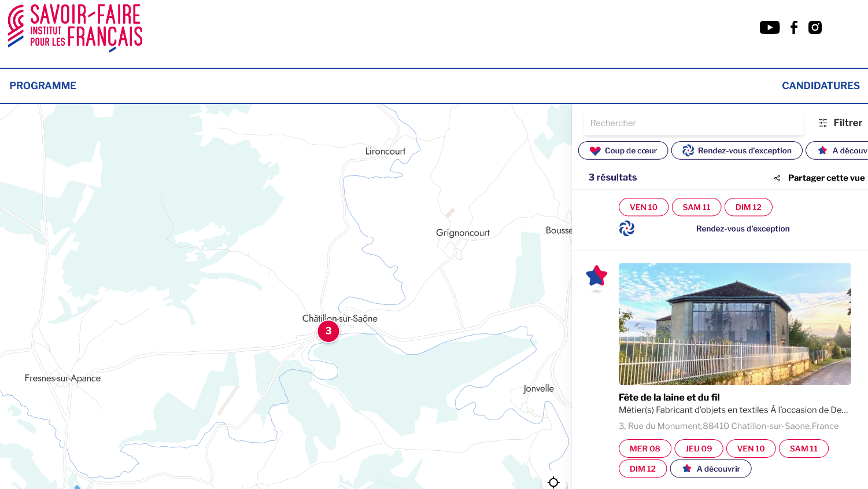Open the PROGRAMME menu
This screenshot has height=489, width=868.
pyautogui.click(x=43, y=86)
